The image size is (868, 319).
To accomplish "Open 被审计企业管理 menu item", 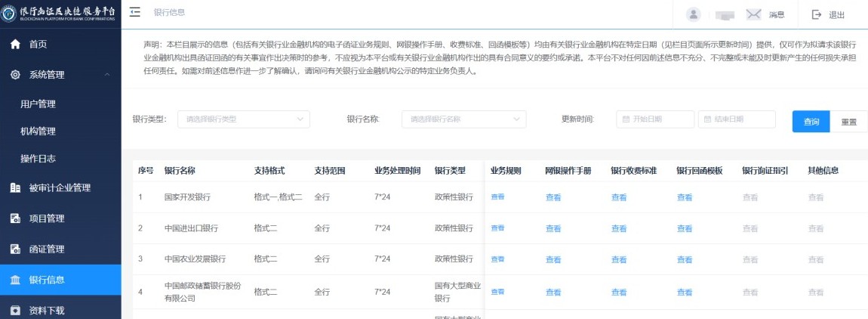I will point(60,187).
